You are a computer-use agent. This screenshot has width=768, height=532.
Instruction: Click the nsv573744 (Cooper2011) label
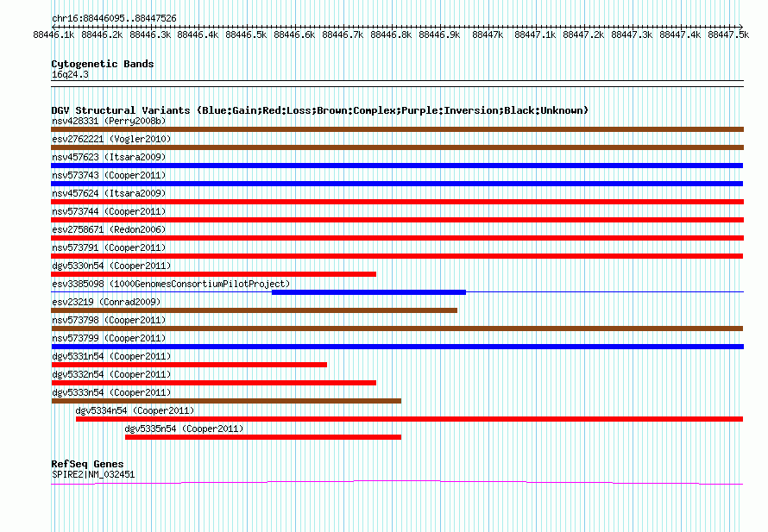109,211
